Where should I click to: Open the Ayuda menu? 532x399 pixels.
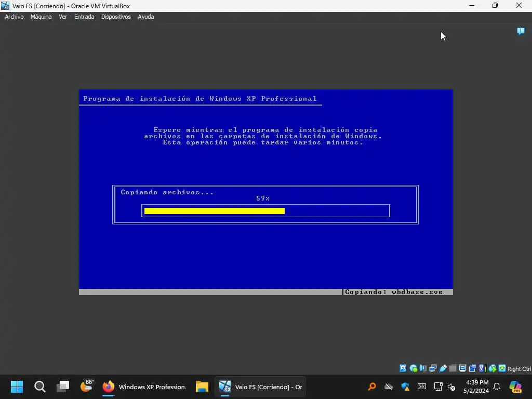pyautogui.click(x=146, y=17)
